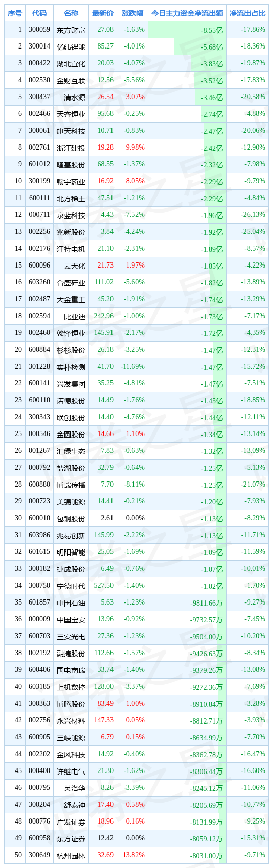Select stock name 天齐锂业
269x868 pixels.
pos(71,114)
